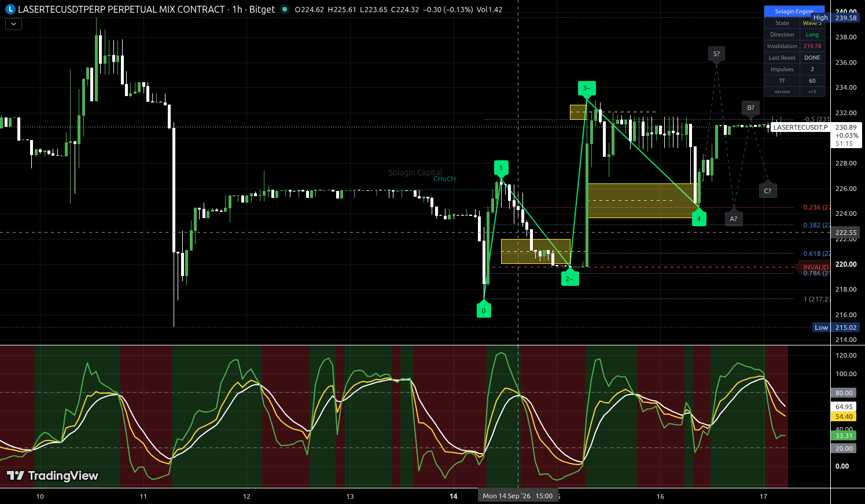Open the symbol title LASERTECUSDTPERP PERPETUAL MIX CONTRACT
This screenshot has height=504, width=865.
[x=122, y=9]
